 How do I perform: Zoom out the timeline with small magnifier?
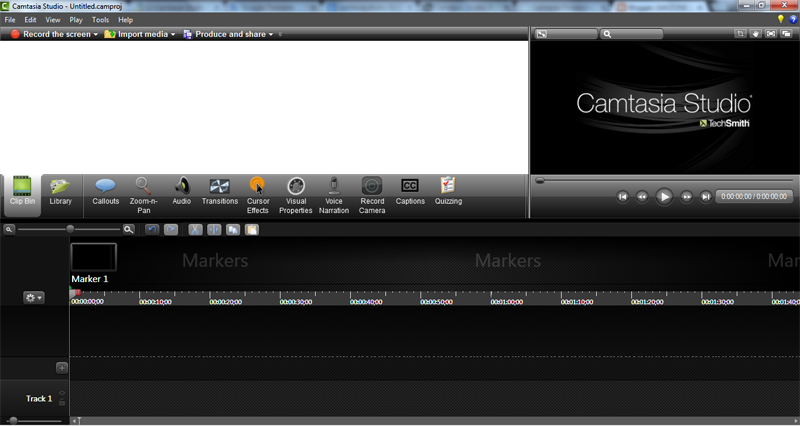pos(9,230)
